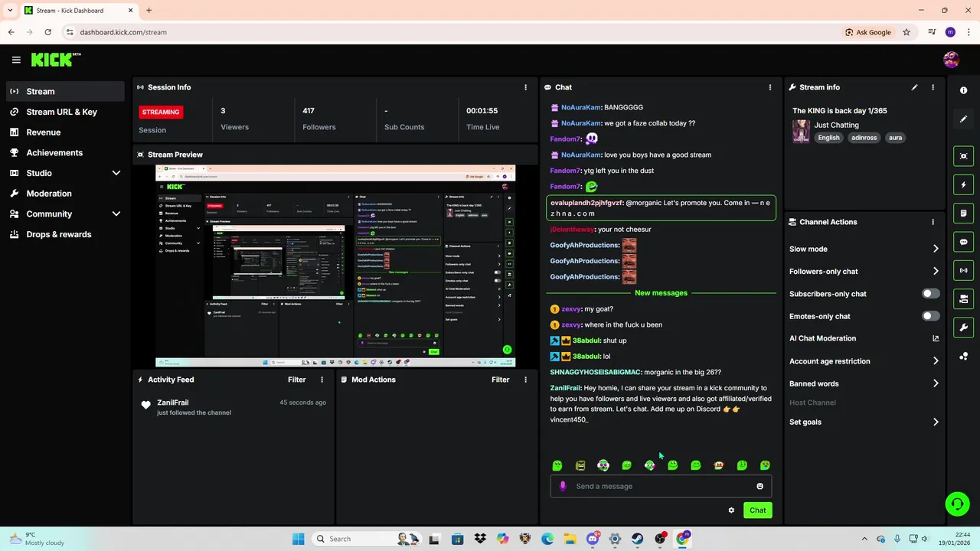Click the English language tag
The width and height of the screenshot is (980, 551).
click(x=828, y=138)
